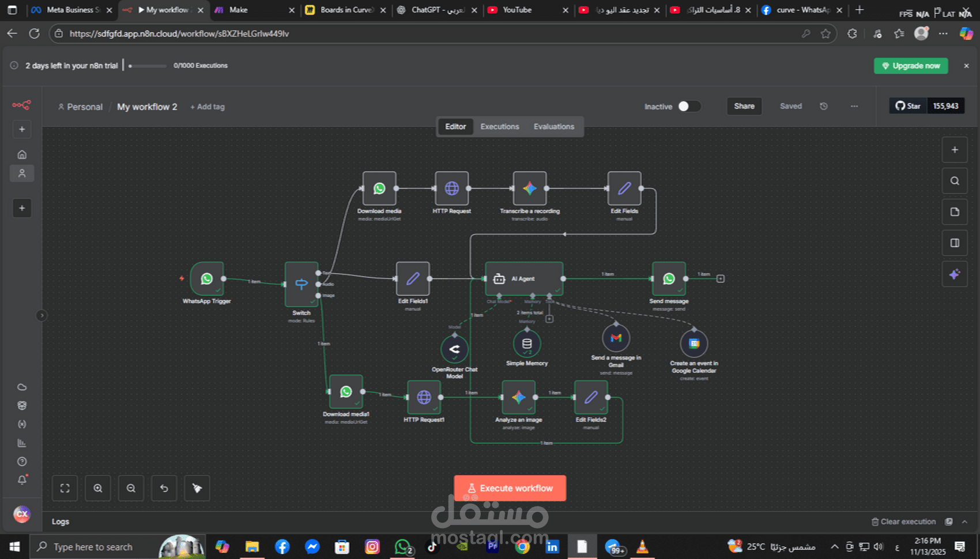Toggle the workflow from Inactive to active
Viewport: 980px width, 559px height.
(689, 107)
